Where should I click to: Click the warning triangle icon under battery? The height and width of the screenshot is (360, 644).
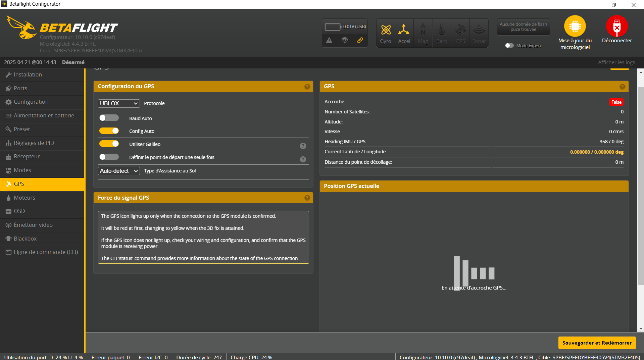pos(329,40)
